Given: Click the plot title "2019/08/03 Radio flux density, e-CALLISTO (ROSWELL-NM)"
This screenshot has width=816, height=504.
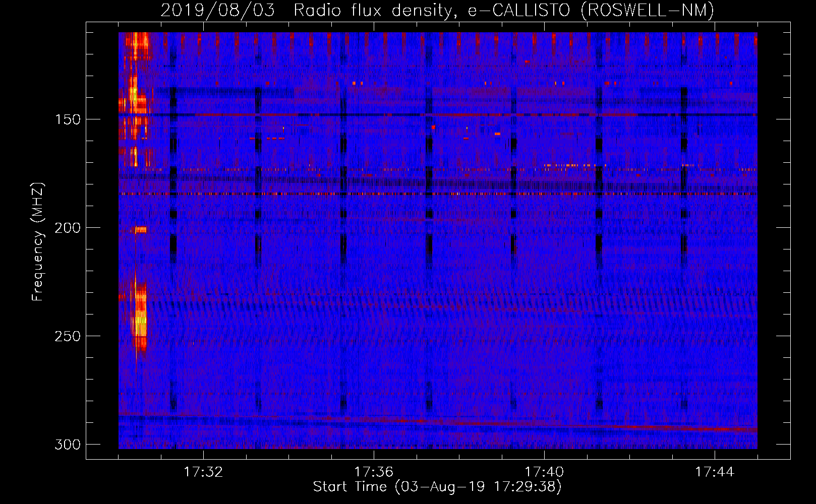Looking at the screenshot, I should [x=437, y=10].
